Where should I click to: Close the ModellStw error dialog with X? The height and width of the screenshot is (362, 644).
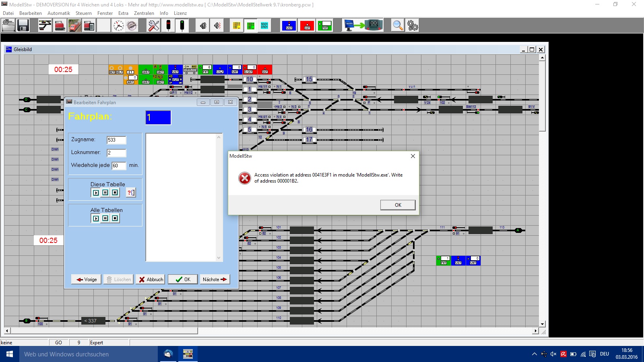point(413,156)
